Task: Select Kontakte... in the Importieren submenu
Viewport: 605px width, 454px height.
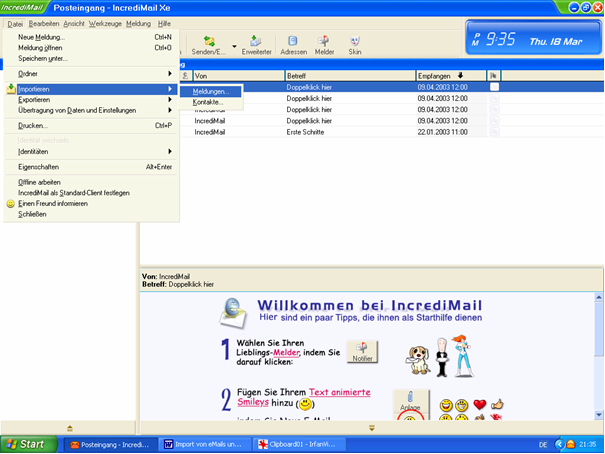Action: coord(211,102)
